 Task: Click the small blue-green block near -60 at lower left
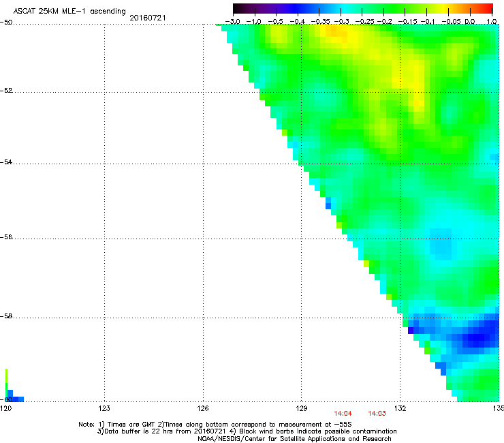[14, 397]
